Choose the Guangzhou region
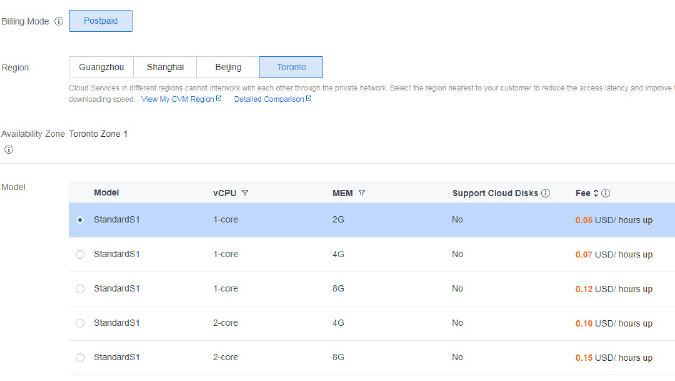675x381 pixels. (x=101, y=67)
